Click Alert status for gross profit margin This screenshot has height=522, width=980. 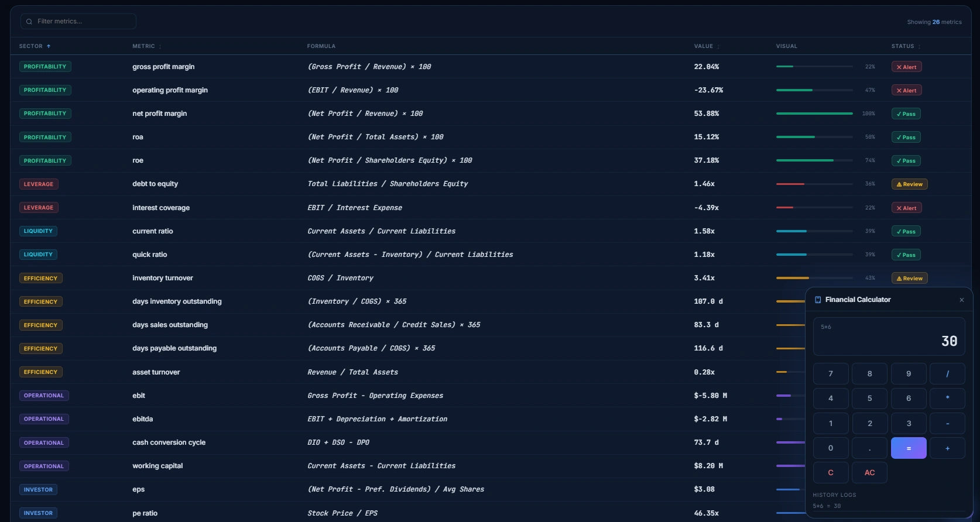(x=906, y=67)
